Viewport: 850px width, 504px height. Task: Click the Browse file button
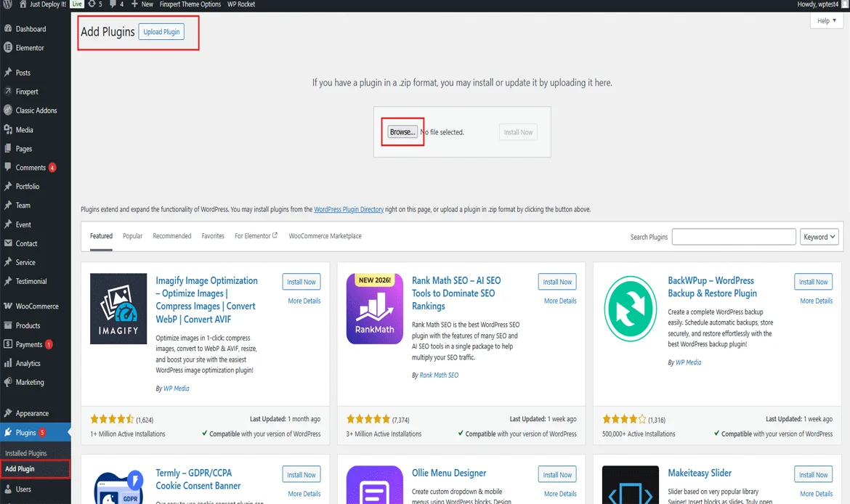point(402,131)
